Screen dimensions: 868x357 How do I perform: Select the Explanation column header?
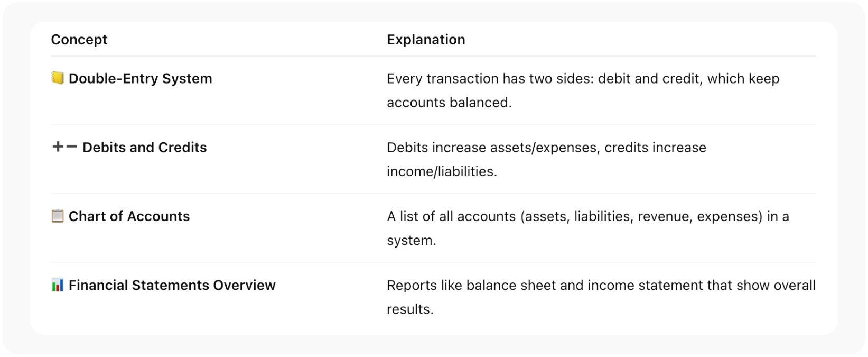point(426,40)
